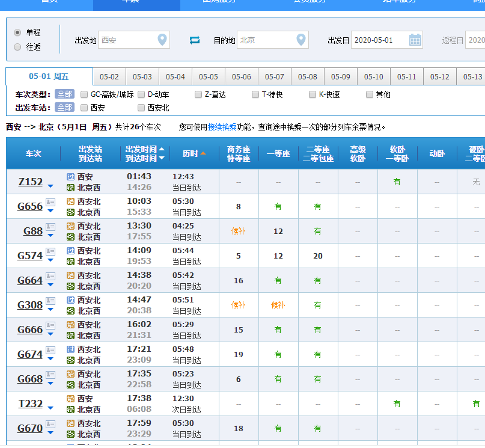This screenshot has height=448, width=485.
Task: Click the 出发日 date field
Action: pyautogui.click(x=387, y=40)
